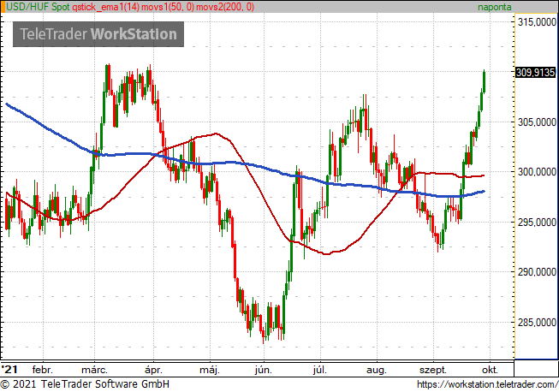This screenshot has height=392, width=559.
Task: Click the USD/HUF Spot symbol label
Action: 35,7
